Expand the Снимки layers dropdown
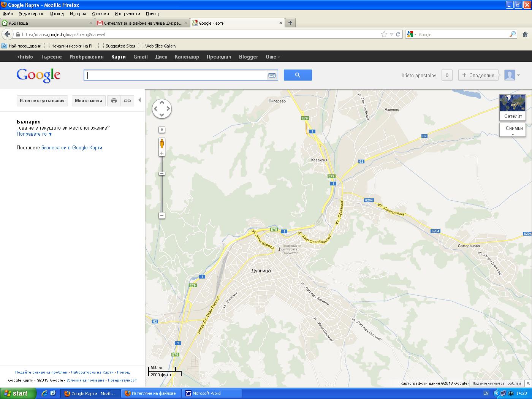532x399 pixels. click(x=513, y=130)
